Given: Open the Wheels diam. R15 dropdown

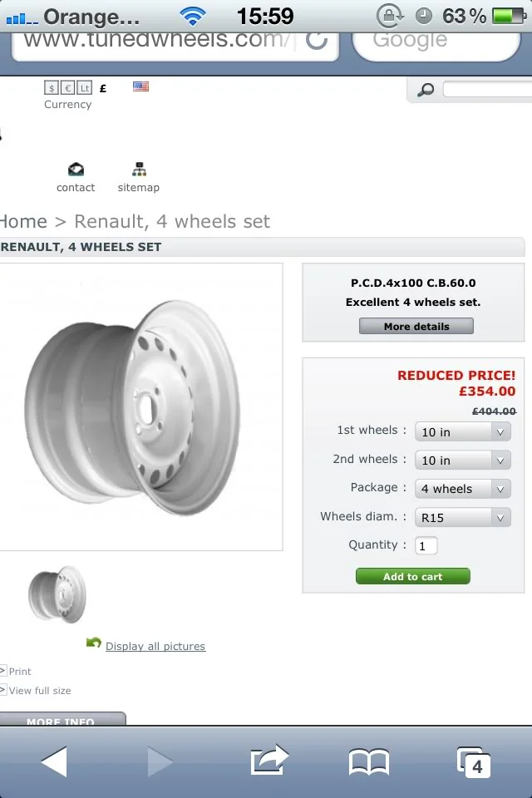Looking at the screenshot, I should [x=463, y=518].
